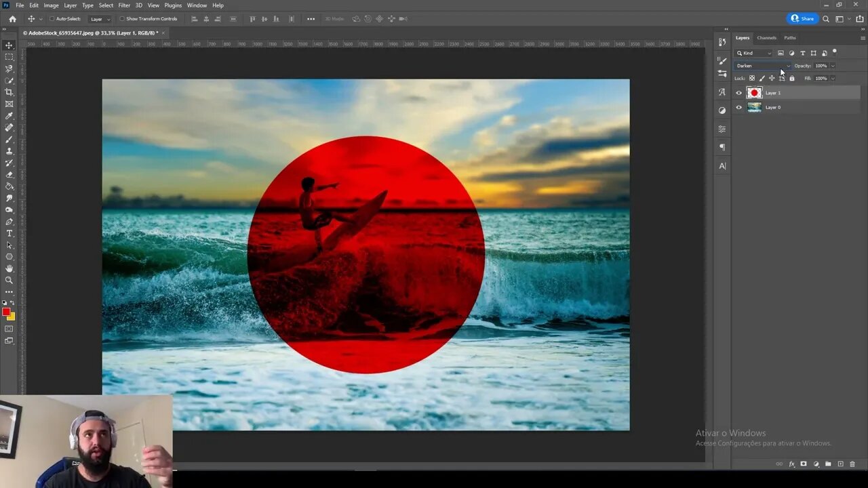Open the Auto-Select Layer dropdown
Viewport: 868px width, 488px height.
[100, 19]
